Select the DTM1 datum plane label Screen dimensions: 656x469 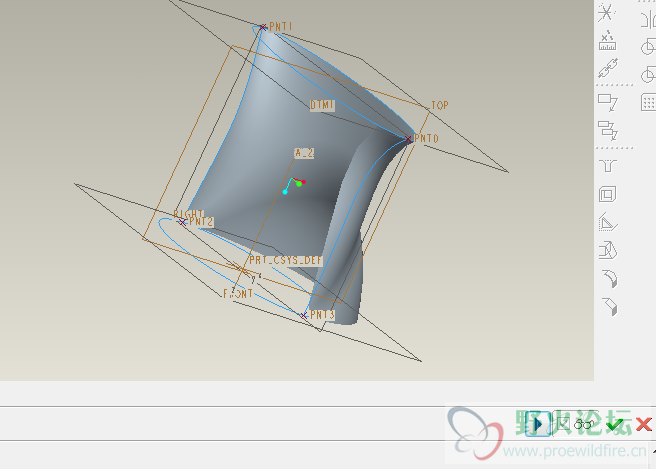322,105
